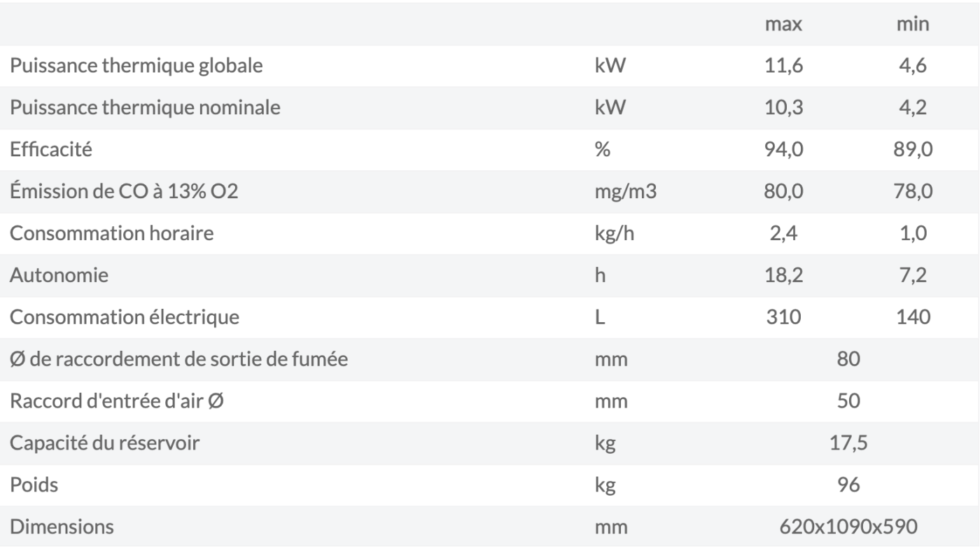Click the 'min' column header
The width and height of the screenshot is (980, 549).
(913, 25)
